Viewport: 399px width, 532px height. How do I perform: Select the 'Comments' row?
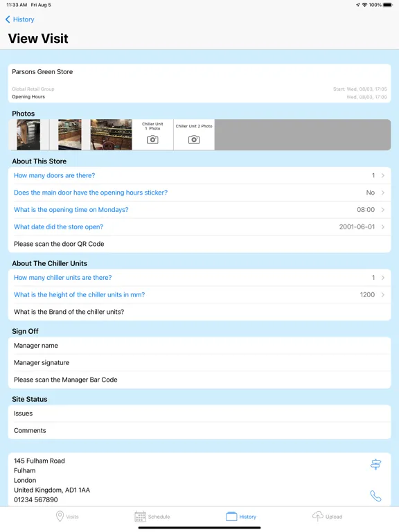[x=199, y=431]
